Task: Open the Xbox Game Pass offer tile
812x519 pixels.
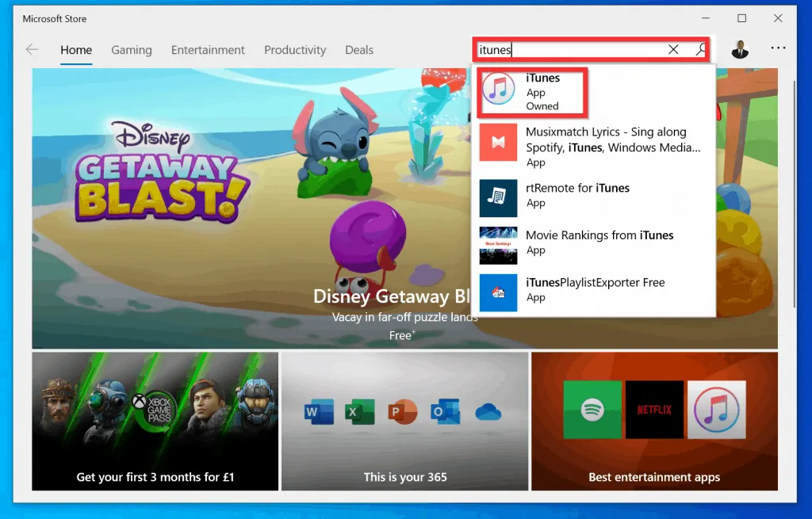Action: point(155,422)
